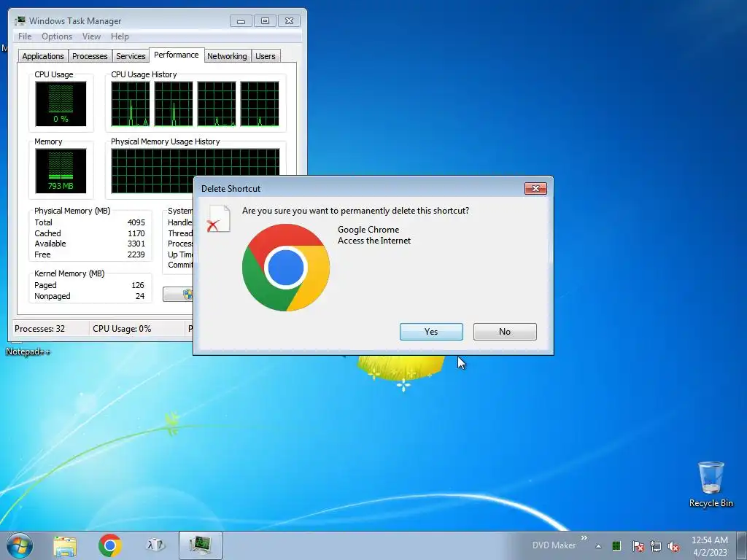Viewport: 747px width, 560px height.
Task: Maximize the Windows Task Manager window
Action: [265, 21]
